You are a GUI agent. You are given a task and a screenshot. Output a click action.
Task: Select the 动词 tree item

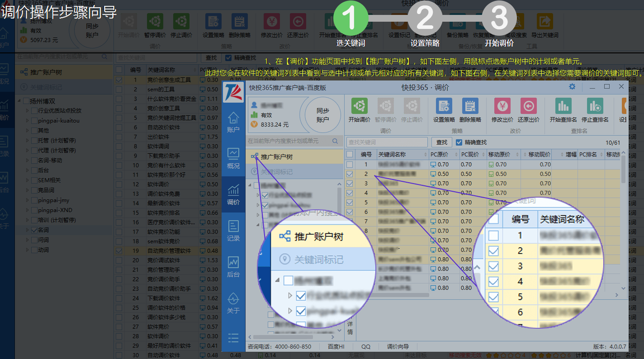pos(43,250)
